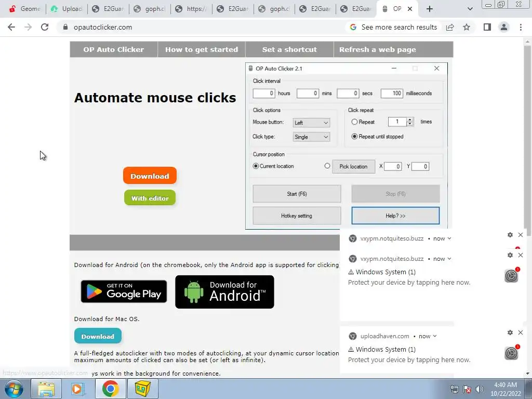
Task: Click the uploadhaven.com notification alert image
Action: point(511,353)
